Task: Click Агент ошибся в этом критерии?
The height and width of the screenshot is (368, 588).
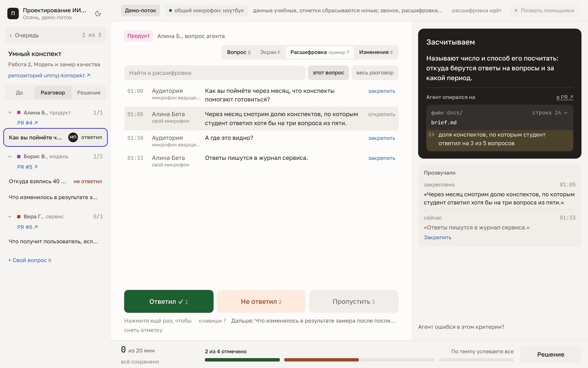Action: [x=461, y=327]
